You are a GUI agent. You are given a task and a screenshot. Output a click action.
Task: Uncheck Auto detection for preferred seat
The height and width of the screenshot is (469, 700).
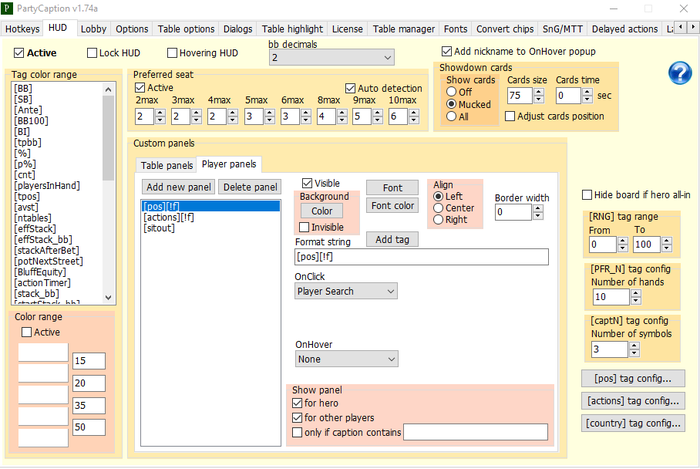(x=350, y=88)
